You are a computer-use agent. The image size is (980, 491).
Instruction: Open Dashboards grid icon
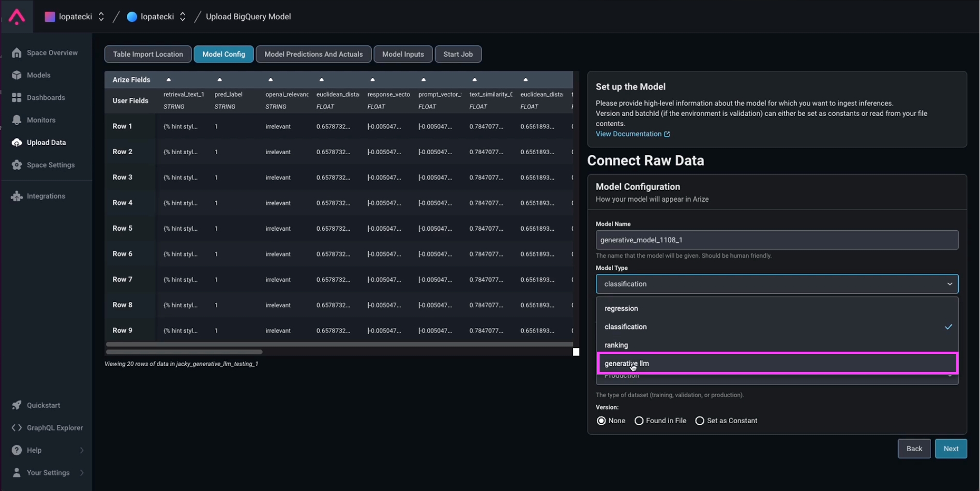[17, 98]
